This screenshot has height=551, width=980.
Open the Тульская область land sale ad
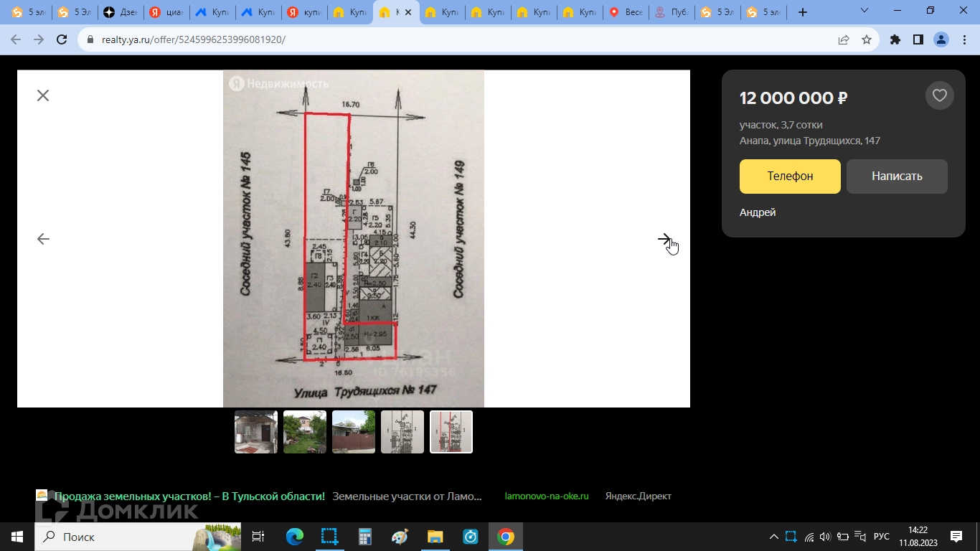[189, 496]
